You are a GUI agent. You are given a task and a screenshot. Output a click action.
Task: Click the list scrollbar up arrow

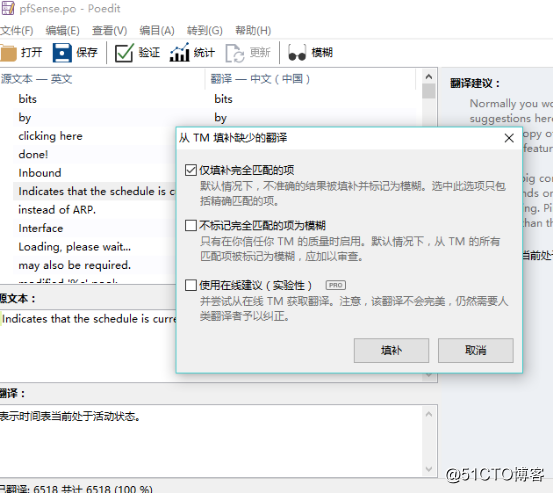click(429, 76)
